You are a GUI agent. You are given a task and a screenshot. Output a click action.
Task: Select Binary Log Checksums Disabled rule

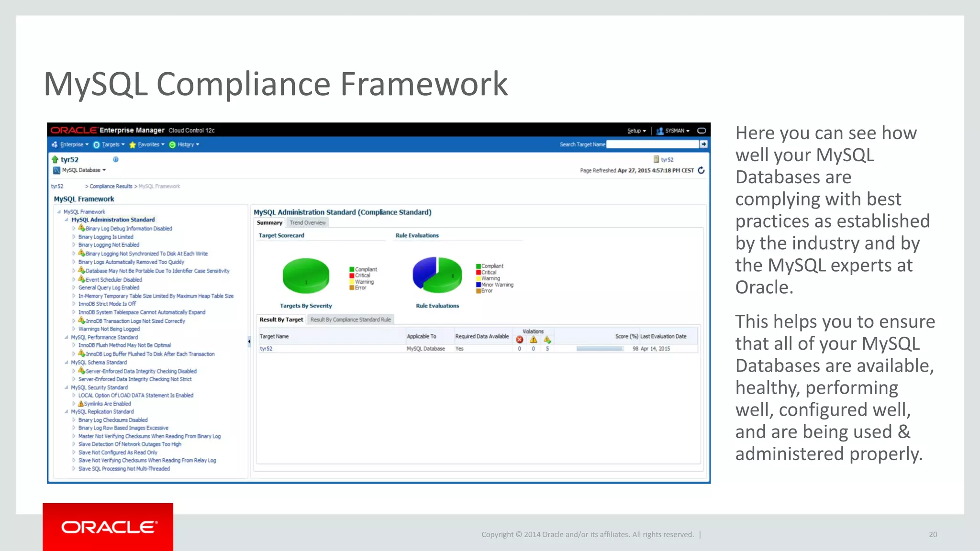click(113, 420)
